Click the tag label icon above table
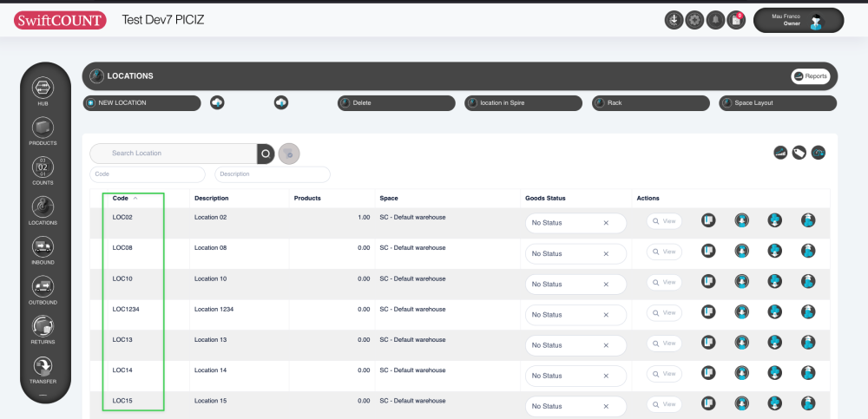 pos(799,153)
